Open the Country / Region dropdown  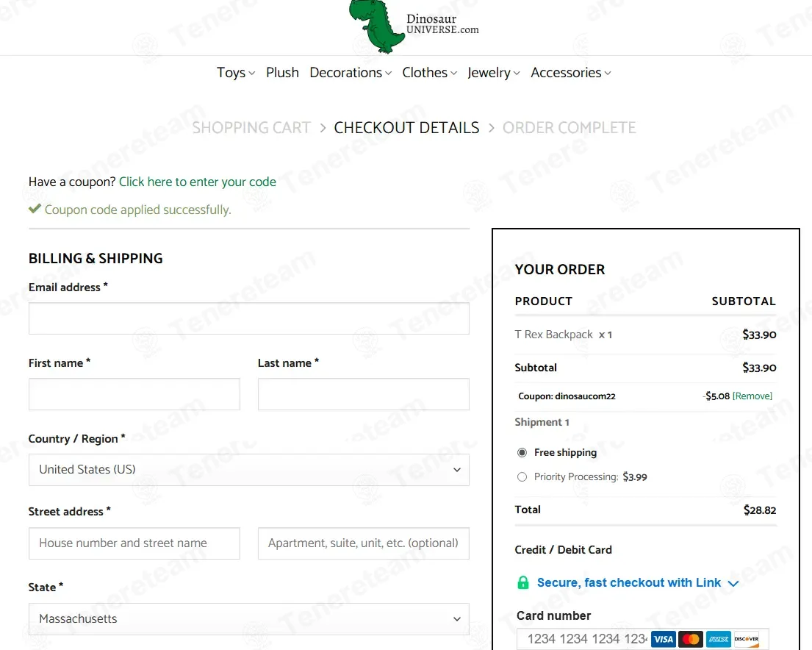pos(249,470)
